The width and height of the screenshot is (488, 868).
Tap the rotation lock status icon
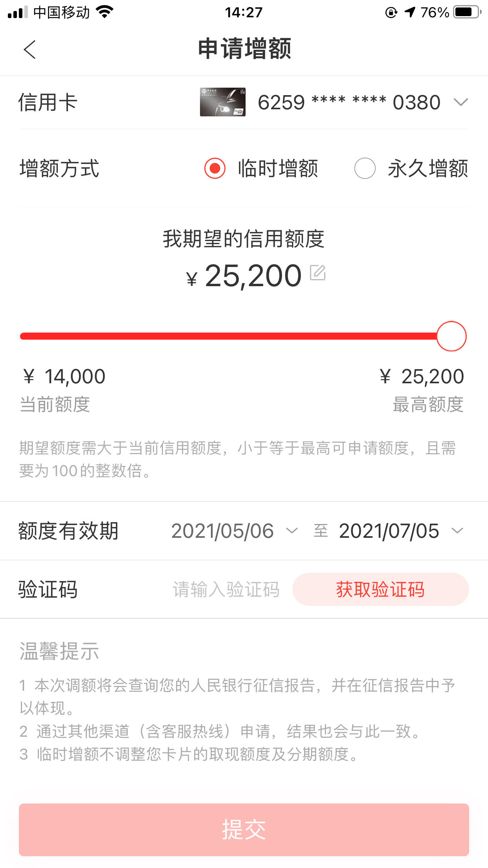point(391,12)
